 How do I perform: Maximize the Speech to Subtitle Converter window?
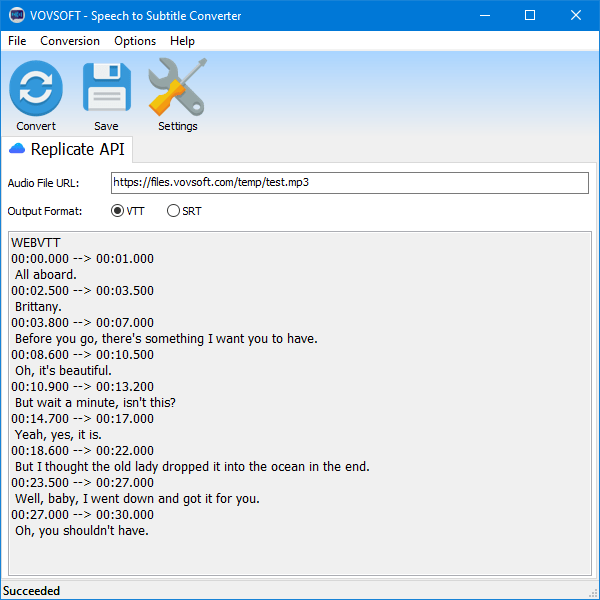[x=530, y=15]
